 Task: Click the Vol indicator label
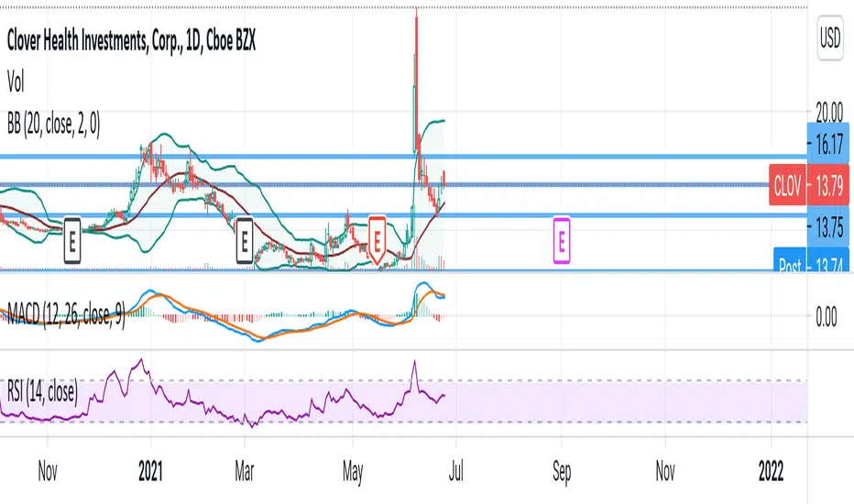(x=16, y=82)
